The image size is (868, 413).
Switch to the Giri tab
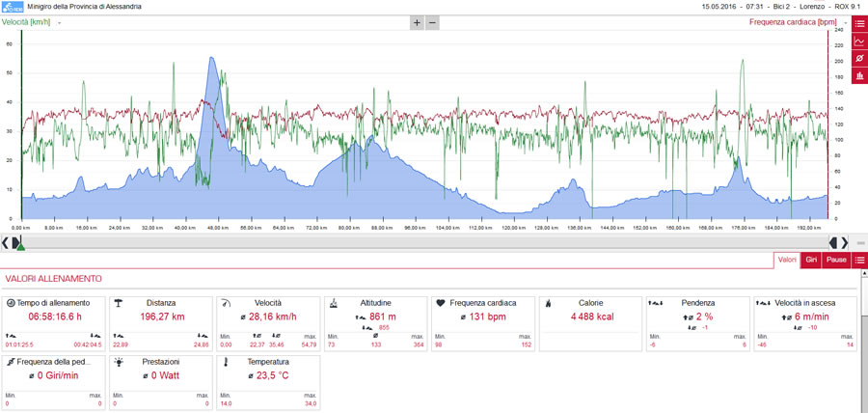pyautogui.click(x=811, y=261)
